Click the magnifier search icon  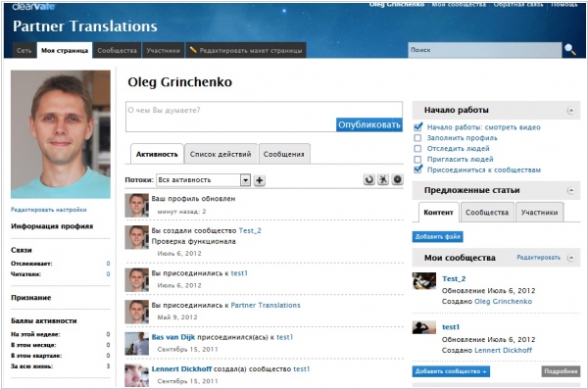tap(570, 50)
